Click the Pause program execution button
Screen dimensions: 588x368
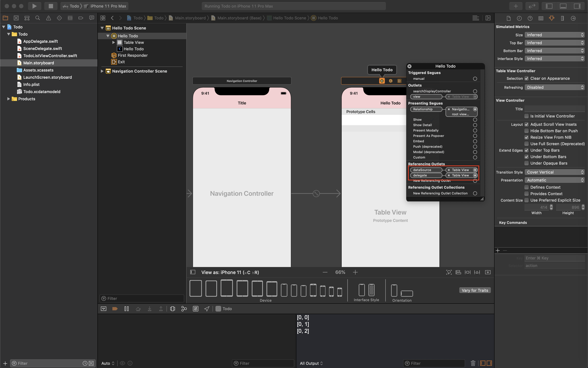pyautogui.click(x=126, y=309)
